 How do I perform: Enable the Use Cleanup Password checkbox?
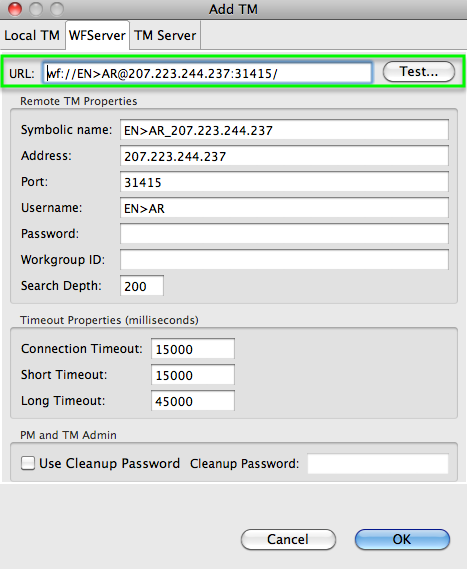click(28, 463)
